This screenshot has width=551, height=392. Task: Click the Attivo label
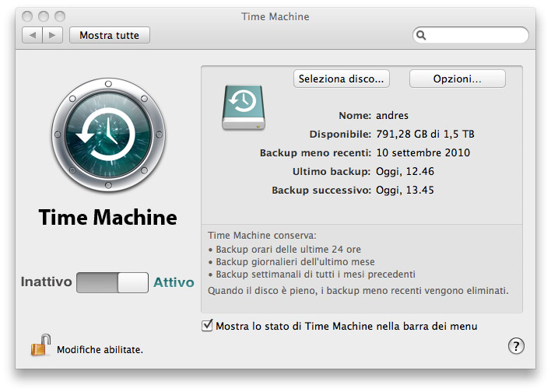174,282
